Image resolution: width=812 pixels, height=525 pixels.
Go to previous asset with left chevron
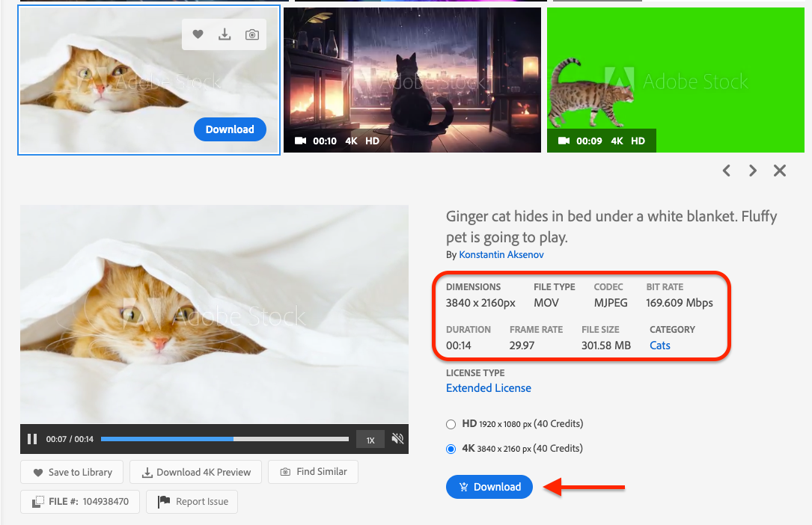click(727, 171)
